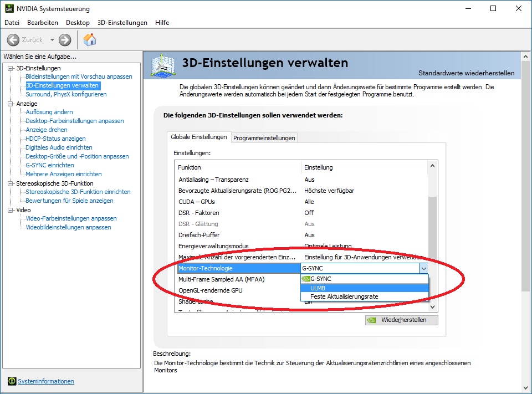Open the Home icon in toolbar
Screen dimensions: 532x394
point(90,40)
